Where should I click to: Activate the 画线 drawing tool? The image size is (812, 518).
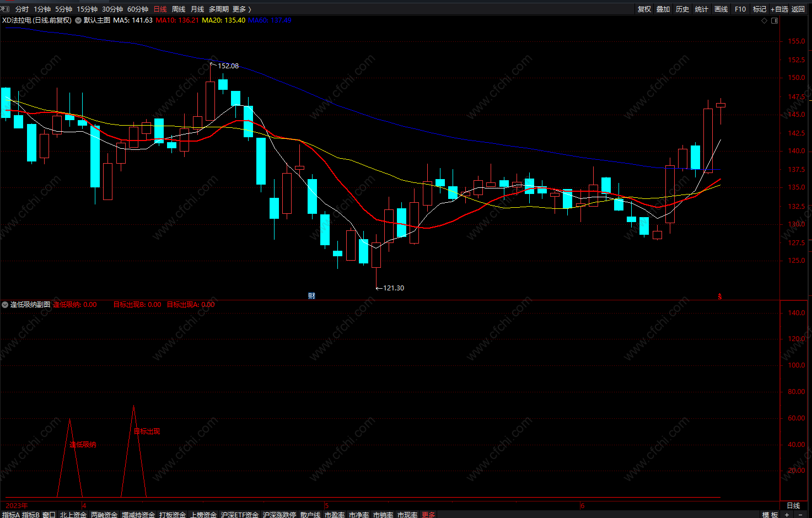tap(721, 9)
